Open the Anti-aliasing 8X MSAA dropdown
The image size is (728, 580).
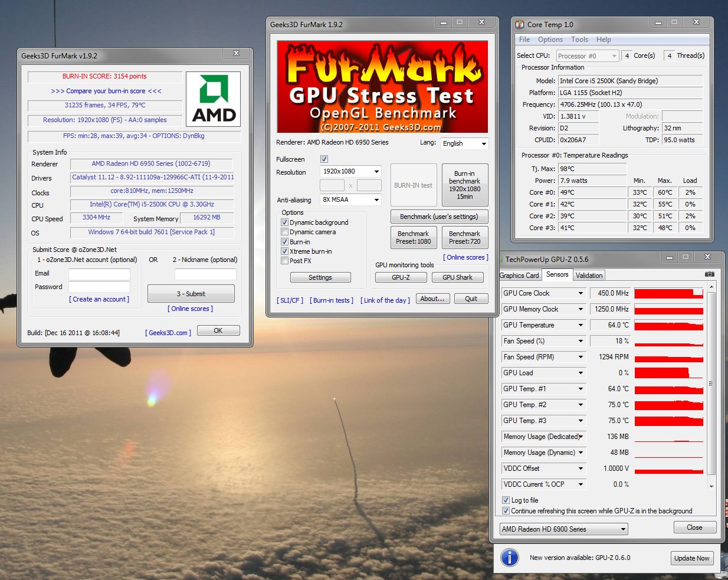pyautogui.click(x=350, y=200)
